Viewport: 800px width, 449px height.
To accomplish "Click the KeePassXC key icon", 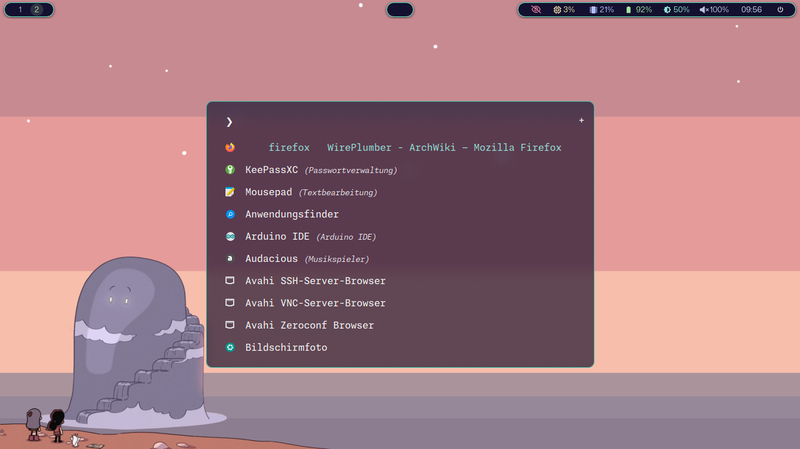I will tap(230, 169).
